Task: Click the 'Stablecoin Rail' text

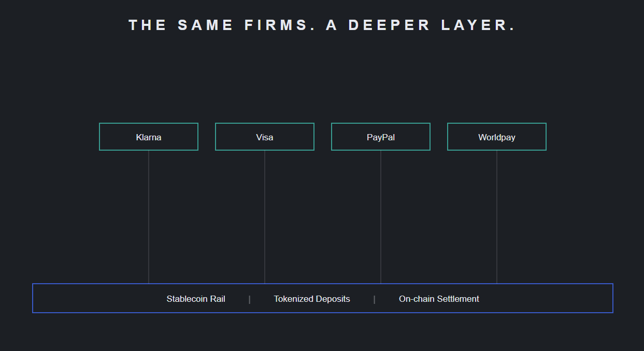Action: point(196,299)
